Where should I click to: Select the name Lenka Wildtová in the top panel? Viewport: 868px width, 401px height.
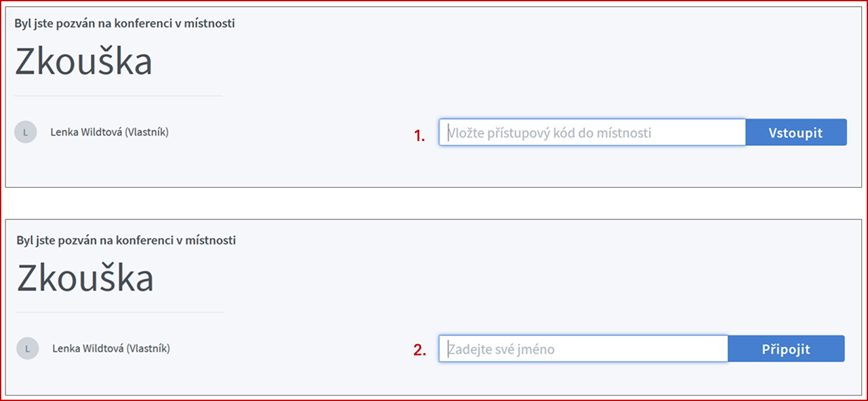[x=86, y=132]
